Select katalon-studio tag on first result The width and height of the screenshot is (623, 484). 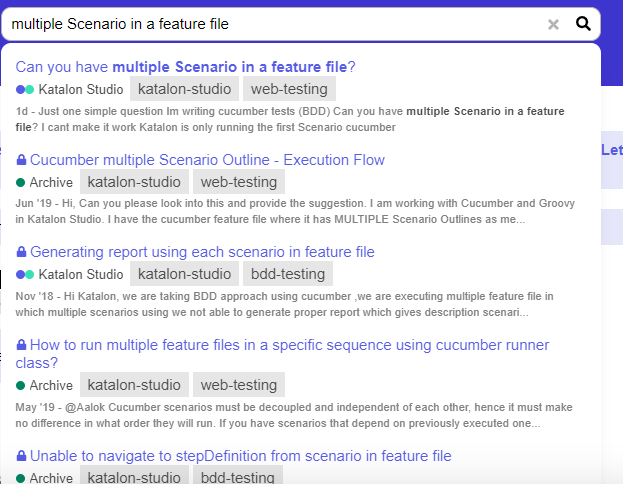click(x=184, y=90)
